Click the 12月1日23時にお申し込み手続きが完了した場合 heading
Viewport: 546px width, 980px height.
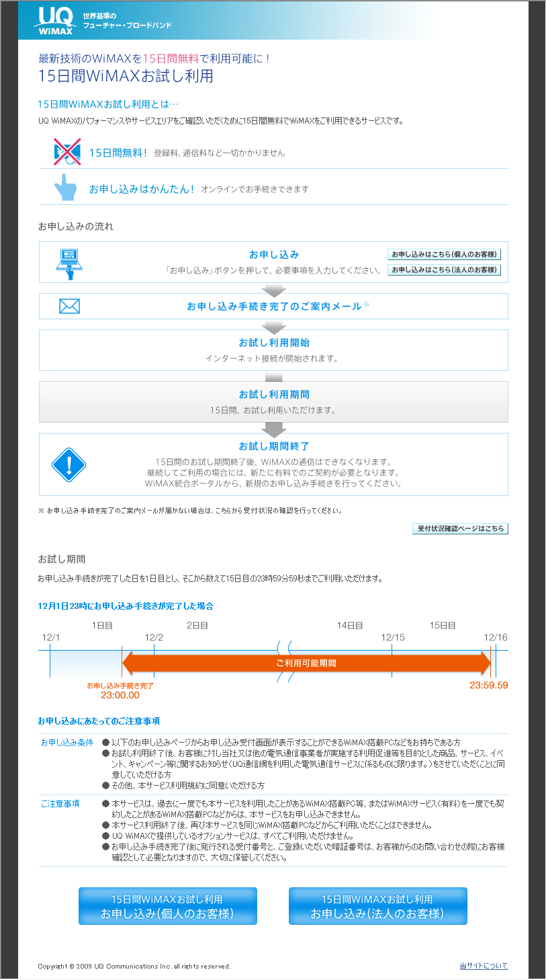click(x=126, y=606)
